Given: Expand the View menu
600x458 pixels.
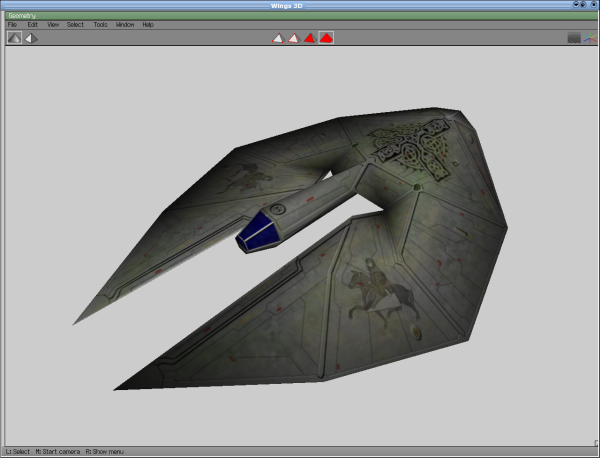Looking at the screenshot, I should coord(53,24).
